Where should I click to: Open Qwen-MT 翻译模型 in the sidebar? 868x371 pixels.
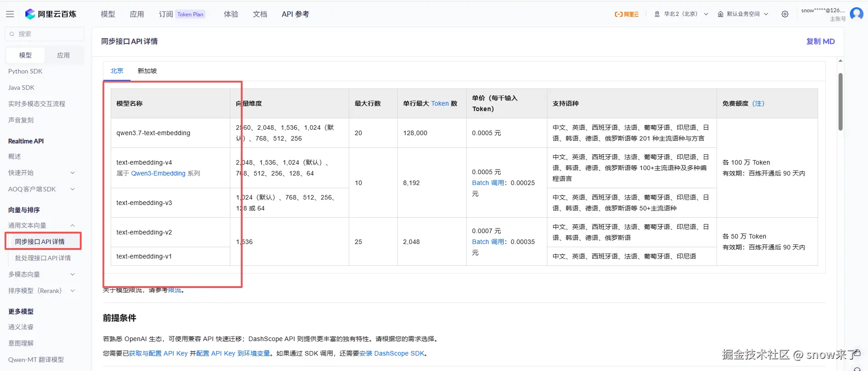pyautogui.click(x=36, y=360)
